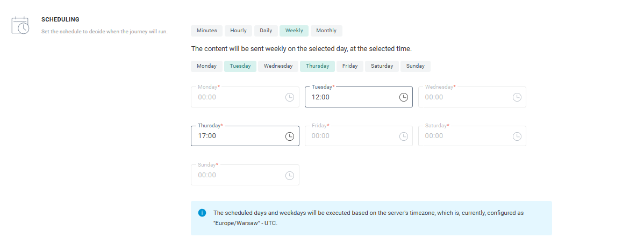Click the Scheduling calendar clock icon

coord(20,25)
